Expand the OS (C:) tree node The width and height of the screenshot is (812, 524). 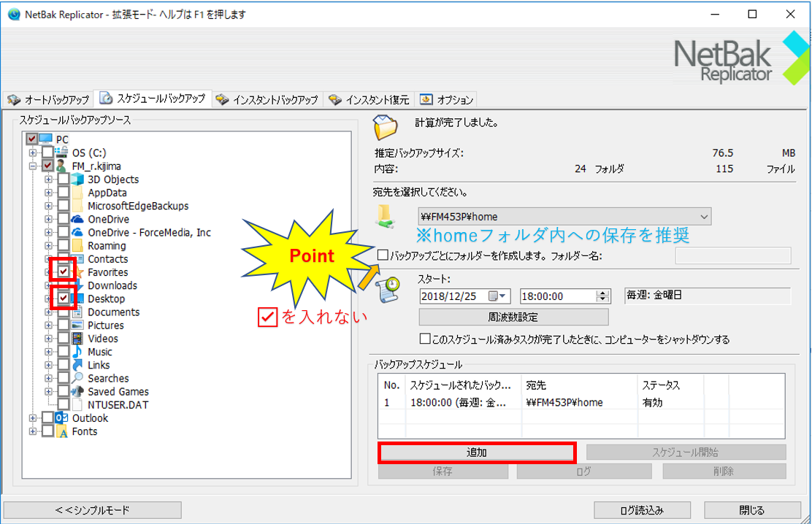[x=33, y=153]
